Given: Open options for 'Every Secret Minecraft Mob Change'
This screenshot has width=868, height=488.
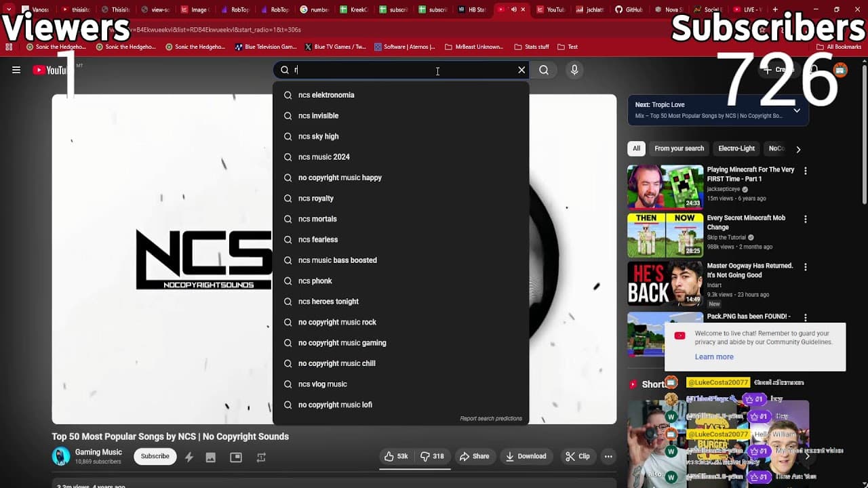Looking at the screenshot, I should pyautogui.click(x=806, y=220).
